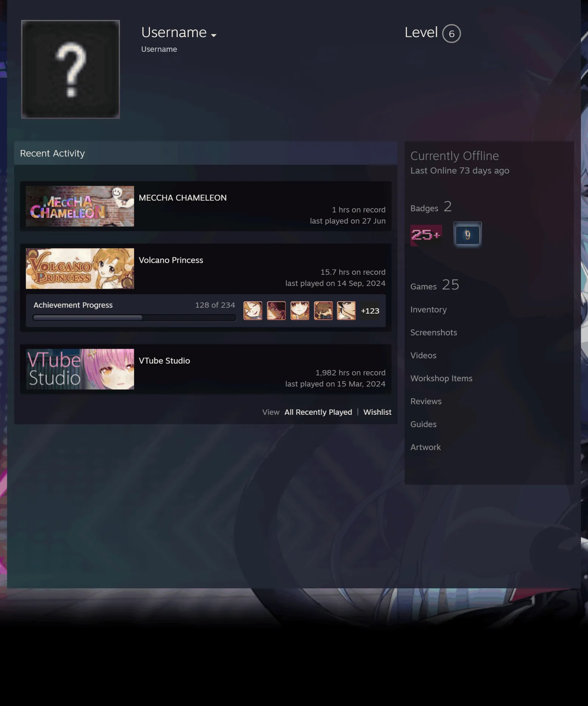Click 'Last Online 73 days ago' text

pyautogui.click(x=460, y=171)
